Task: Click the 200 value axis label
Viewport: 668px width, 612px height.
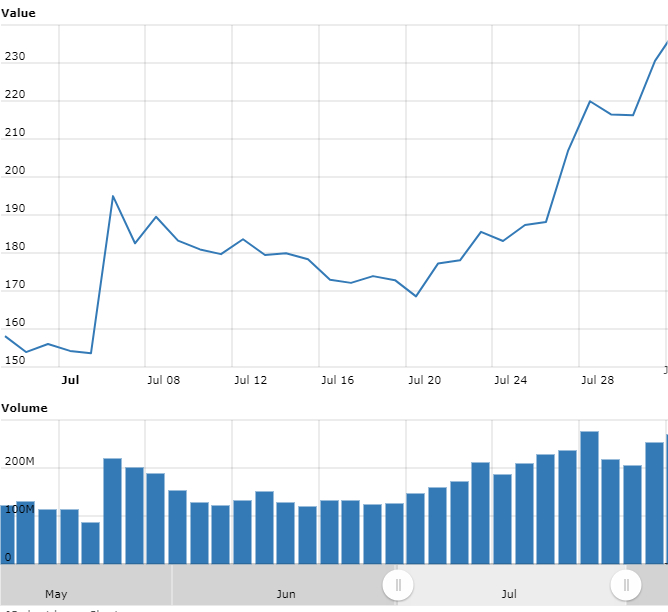Action: [15, 170]
